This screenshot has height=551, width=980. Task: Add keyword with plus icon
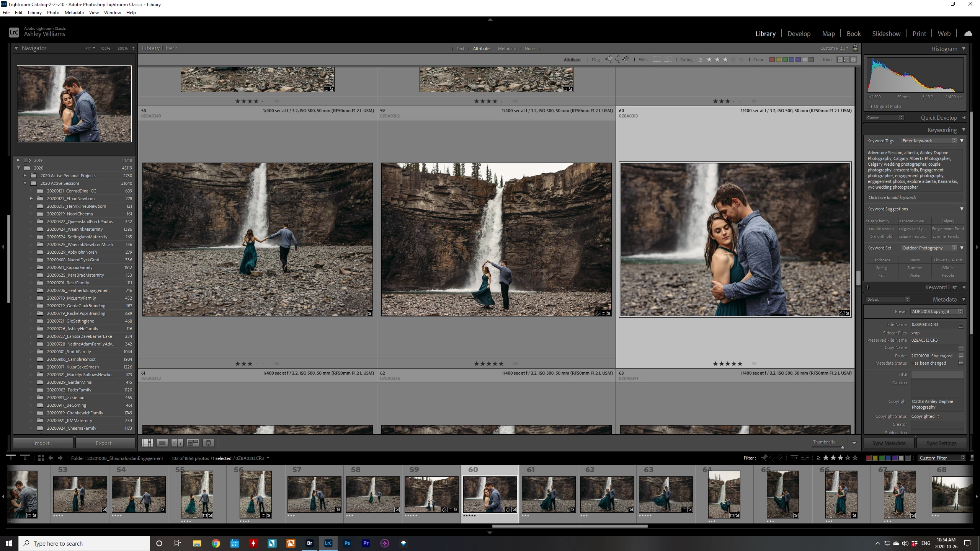click(868, 287)
